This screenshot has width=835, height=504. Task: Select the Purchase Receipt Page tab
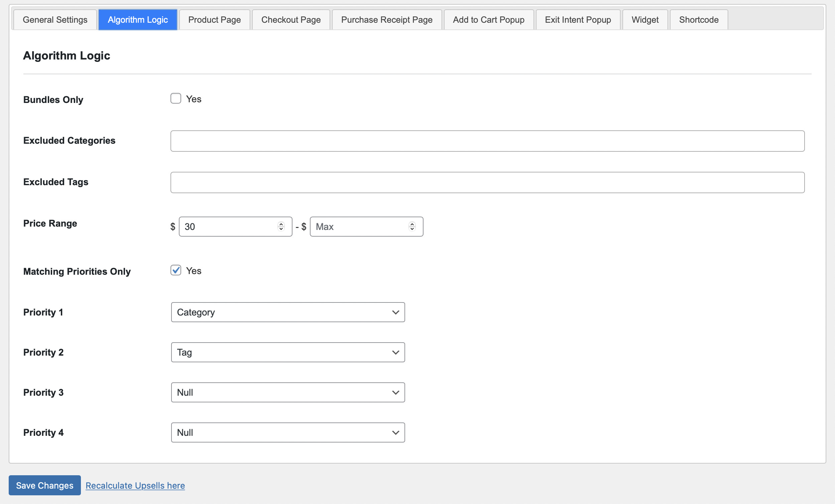(387, 20)
